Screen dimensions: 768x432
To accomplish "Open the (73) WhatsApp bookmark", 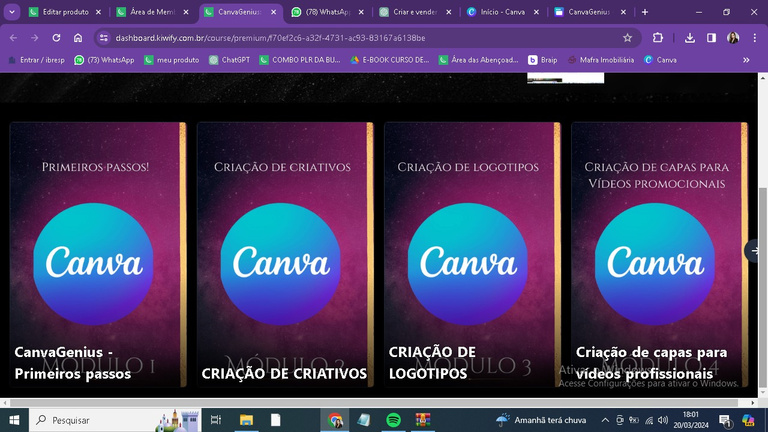I will tap(104, 60).
